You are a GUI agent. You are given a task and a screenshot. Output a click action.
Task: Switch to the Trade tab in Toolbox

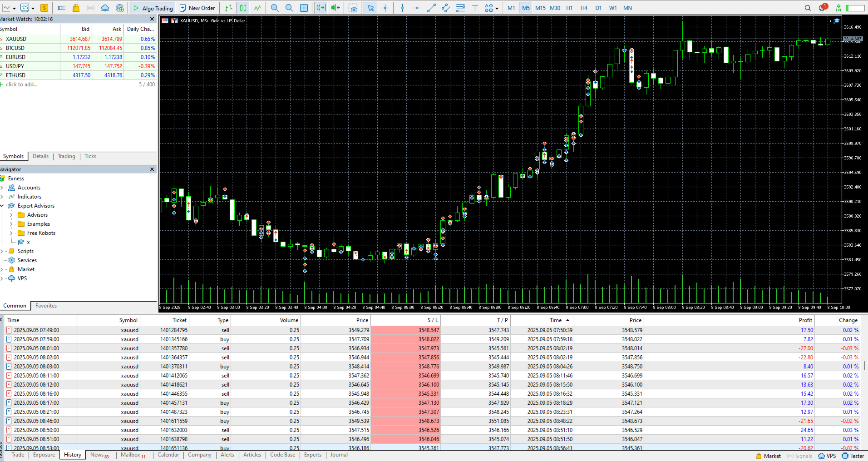tap(18, 455)
